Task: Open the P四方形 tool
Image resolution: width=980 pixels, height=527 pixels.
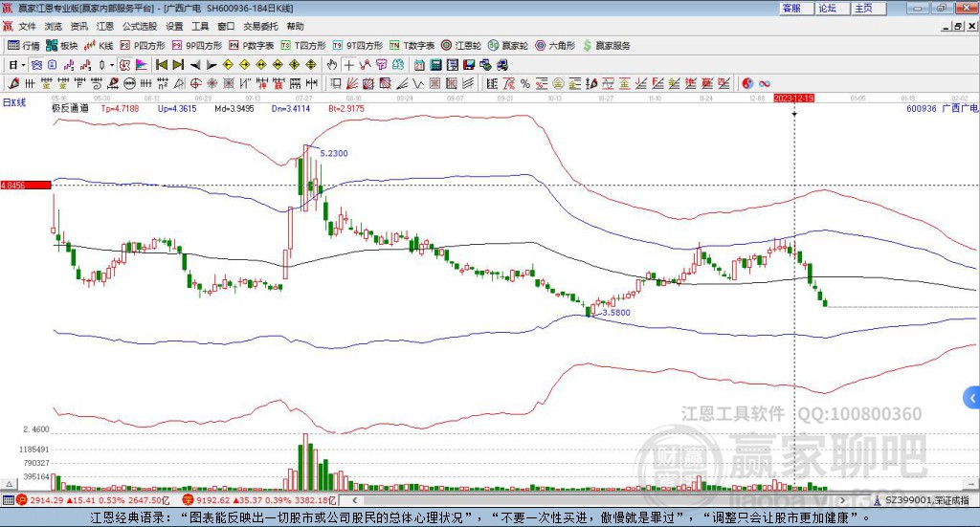Action: (142, 46)
